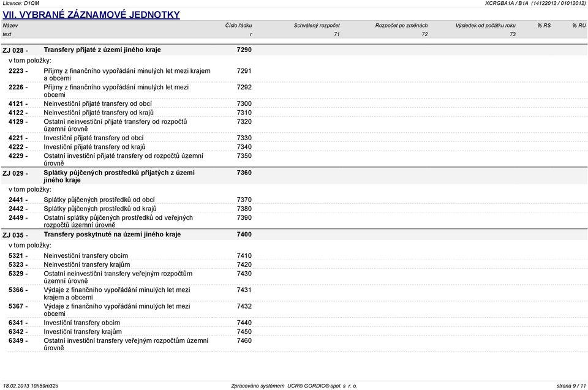Click the v tom položky label under ZJ 035
This screenshot has width=588, height=390.
[x=30, y=246]
